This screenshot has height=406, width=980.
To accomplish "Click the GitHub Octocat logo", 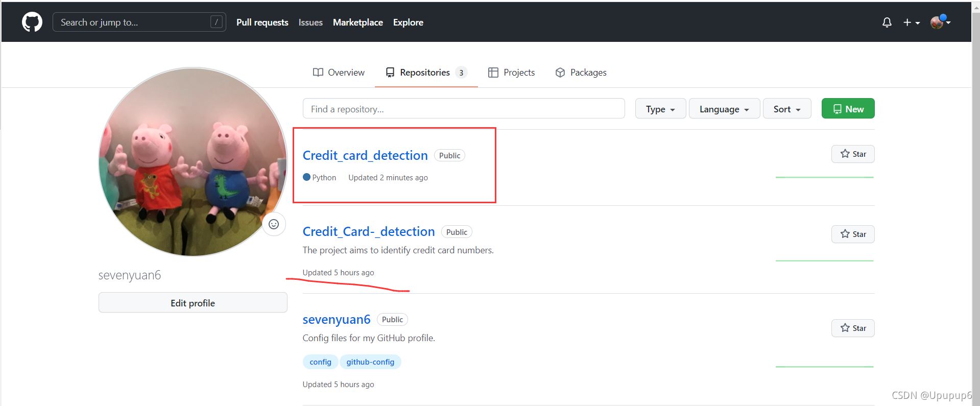I will (32, 22).
